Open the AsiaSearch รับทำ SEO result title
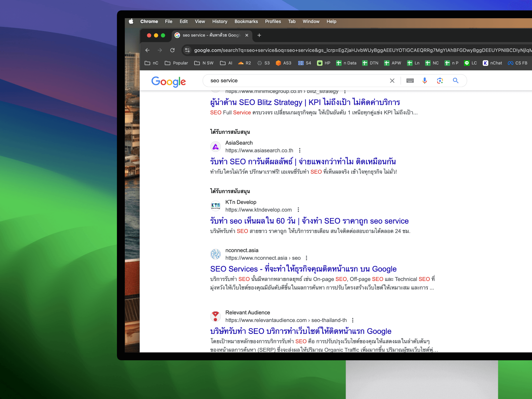Viewport: 532px width, 399px height. 303,162
